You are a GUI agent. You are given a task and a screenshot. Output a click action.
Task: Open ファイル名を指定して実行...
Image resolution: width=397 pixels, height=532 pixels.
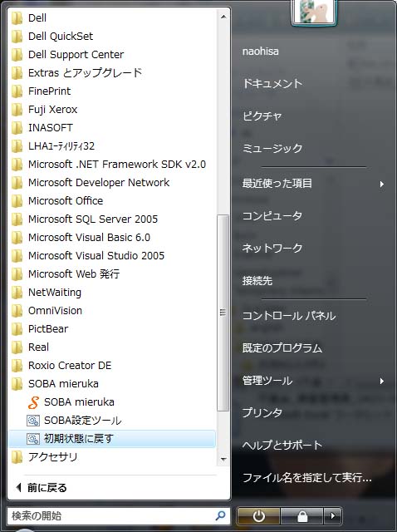point(307,478)
